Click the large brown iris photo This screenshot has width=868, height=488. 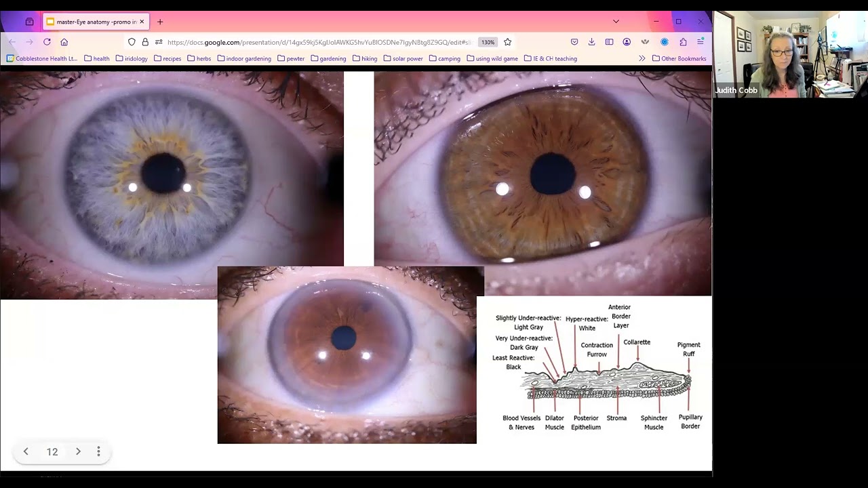coord(542,183)
